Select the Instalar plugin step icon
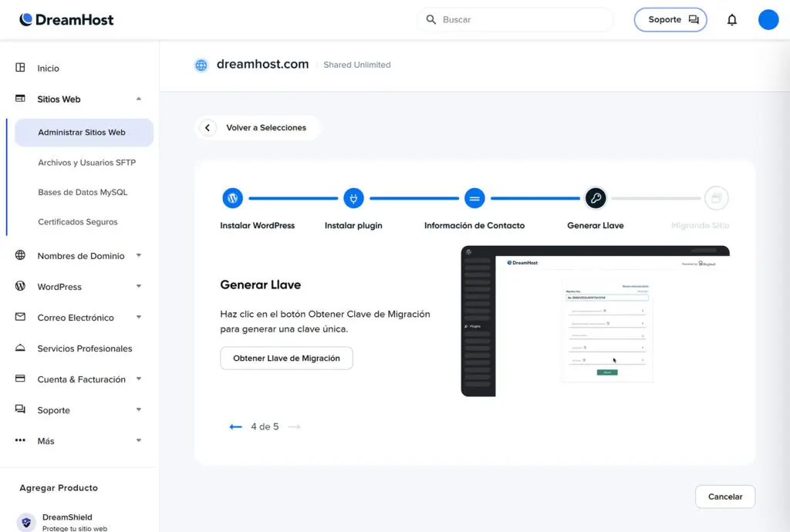This screenshot has height=532, width=790. (x=353, y=198)
